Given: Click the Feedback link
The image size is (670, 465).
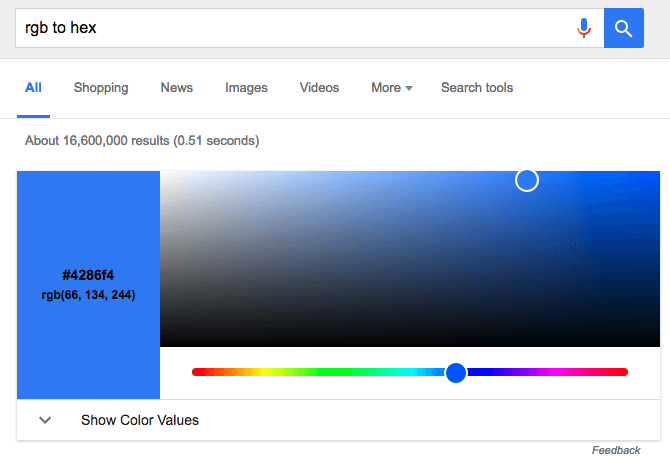Looking at the screenshot, I should click(616, 451).
